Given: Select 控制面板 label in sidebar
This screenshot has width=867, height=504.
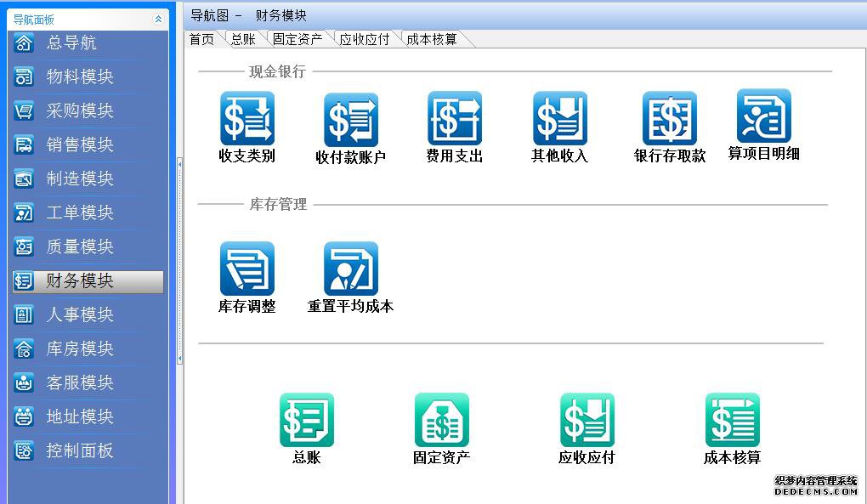Looking at the screenshot, I should click(x=80, y=451).
